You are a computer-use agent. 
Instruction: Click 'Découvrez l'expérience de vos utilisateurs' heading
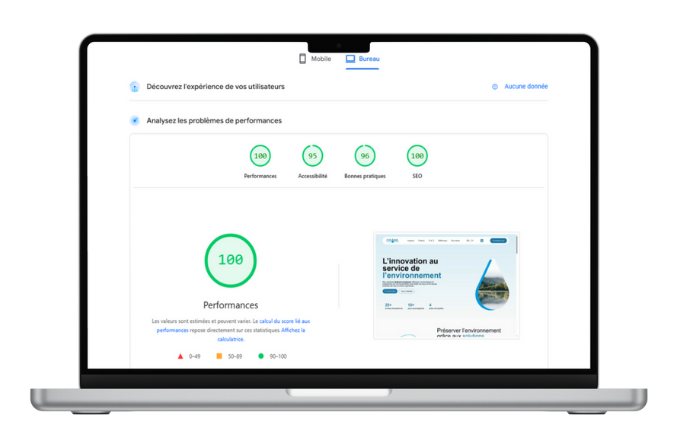[215, 87]
